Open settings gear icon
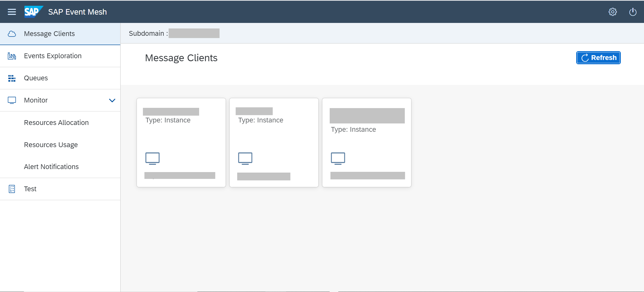The width and height of the screenshot is (644, 292). [x=613, y=12]
